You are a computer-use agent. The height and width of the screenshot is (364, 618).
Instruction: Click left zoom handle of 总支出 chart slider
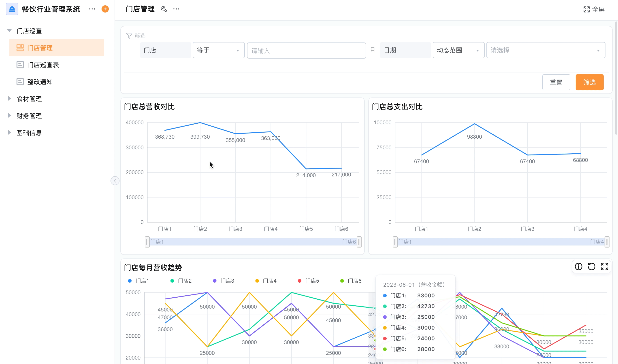[x=395, y=242]
